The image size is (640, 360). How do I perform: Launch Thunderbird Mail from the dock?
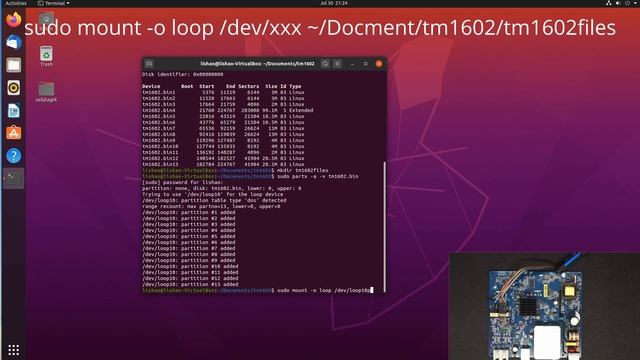pos(13,42)
